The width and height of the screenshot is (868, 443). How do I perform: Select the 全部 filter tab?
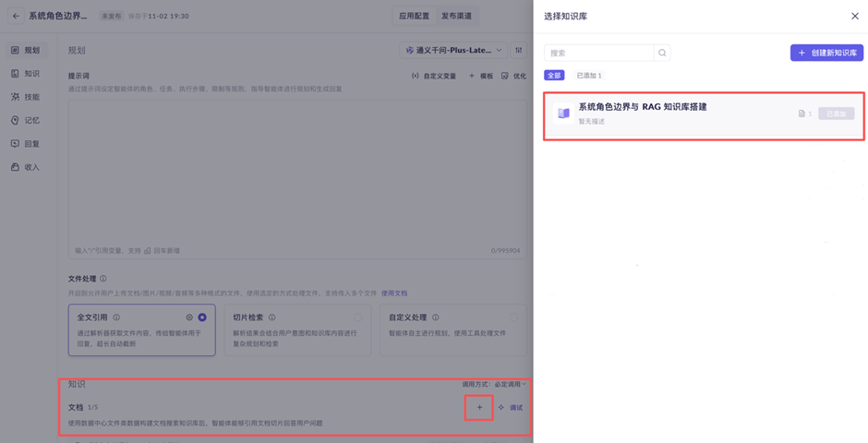point(554,75)
